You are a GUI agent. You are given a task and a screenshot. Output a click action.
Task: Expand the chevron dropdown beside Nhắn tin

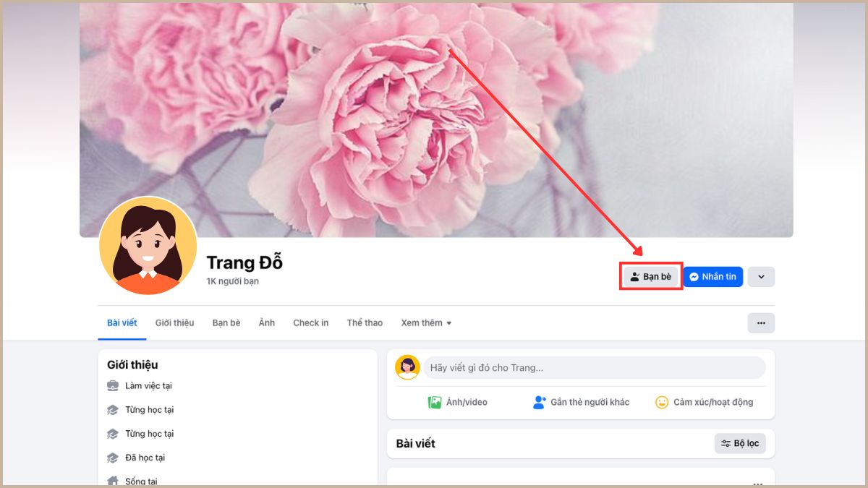(x=761, y=277)
